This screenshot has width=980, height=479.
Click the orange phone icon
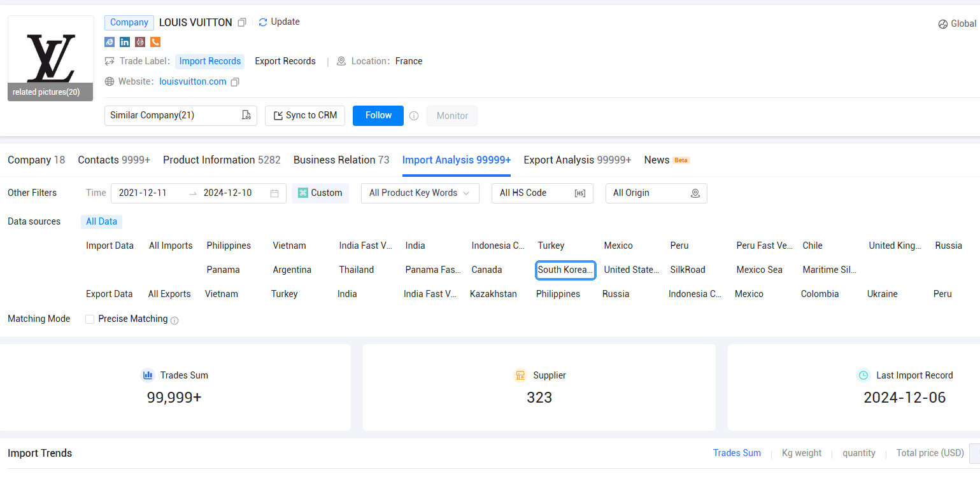click(155, 42)
